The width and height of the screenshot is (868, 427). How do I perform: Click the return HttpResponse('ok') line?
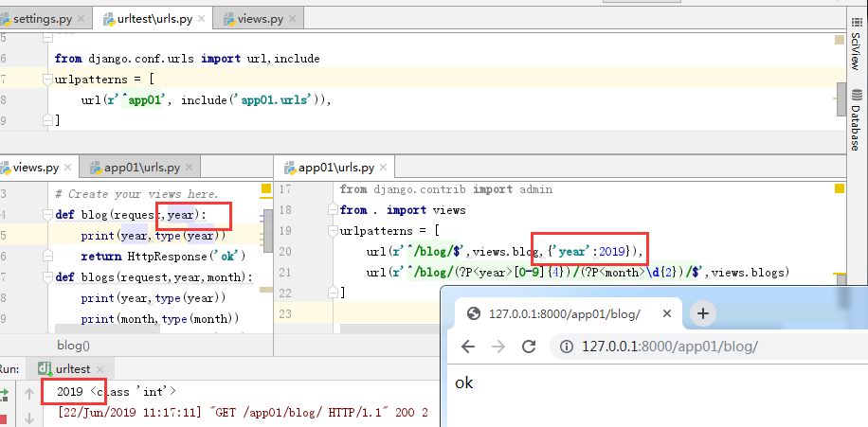[163, 256]
